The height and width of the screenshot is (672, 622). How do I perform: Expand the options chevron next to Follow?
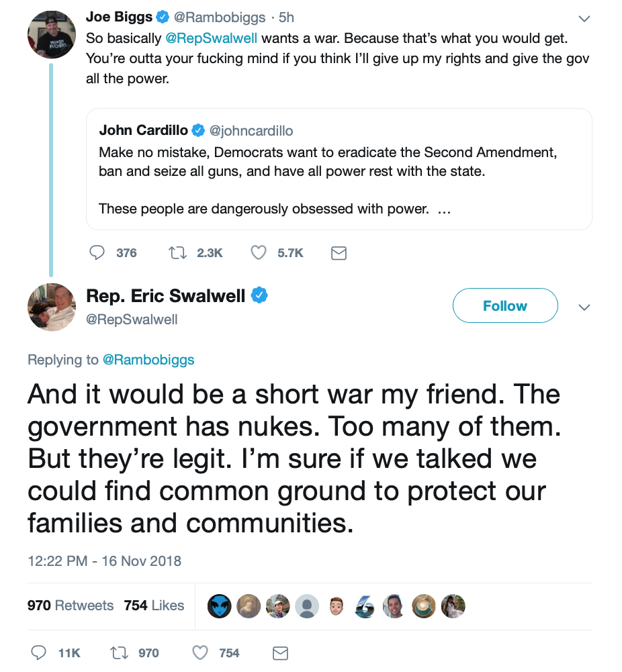click(x=584, y=307)
